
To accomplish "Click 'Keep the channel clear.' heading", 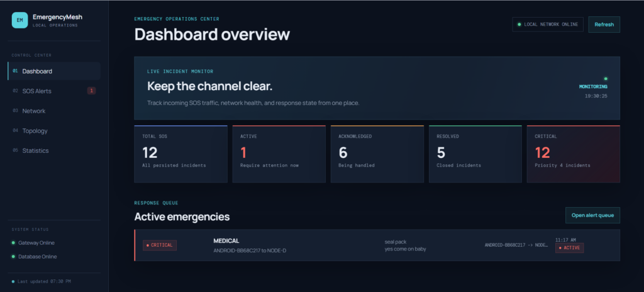I will 210,86.
